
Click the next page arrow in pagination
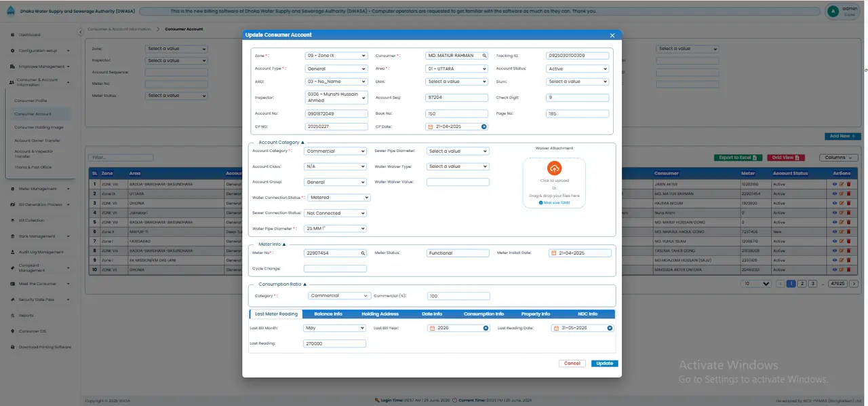[854, 284]
